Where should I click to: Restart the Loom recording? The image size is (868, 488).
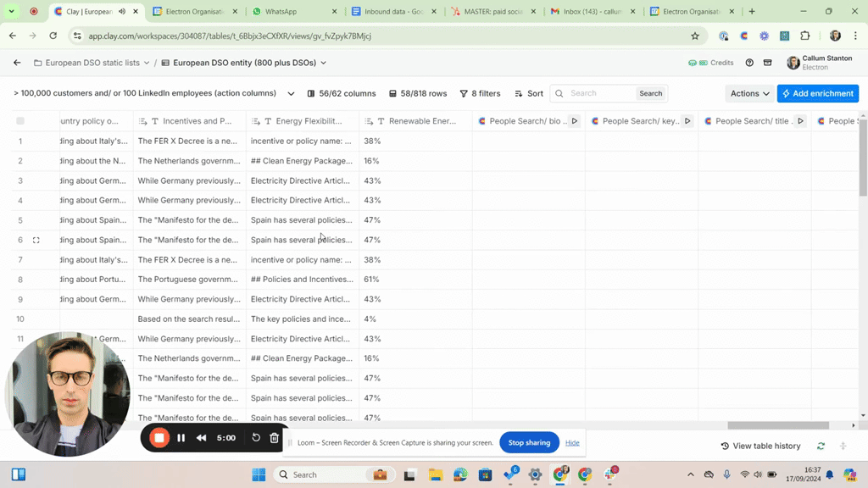(x=255, y=438)
